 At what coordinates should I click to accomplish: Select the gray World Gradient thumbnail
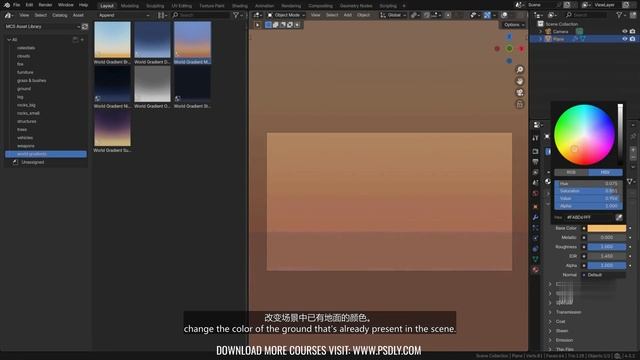tap(152, 84)
